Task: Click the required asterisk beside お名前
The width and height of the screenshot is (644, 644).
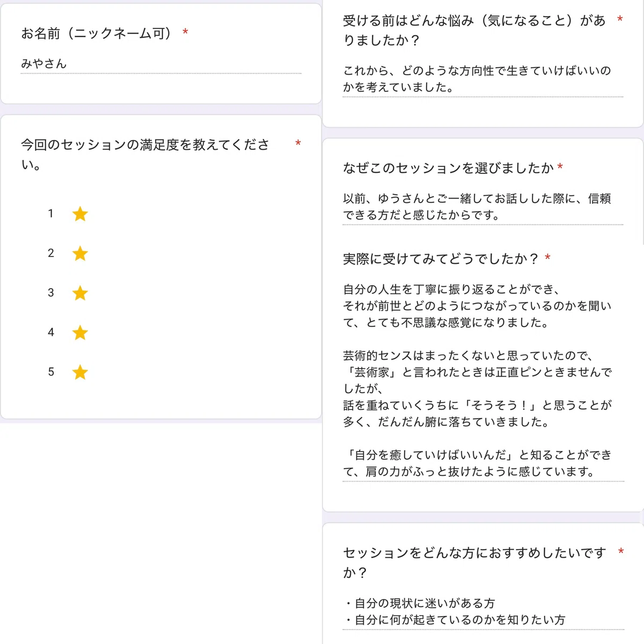Action: pyautogui.click(x=185, y=32)
